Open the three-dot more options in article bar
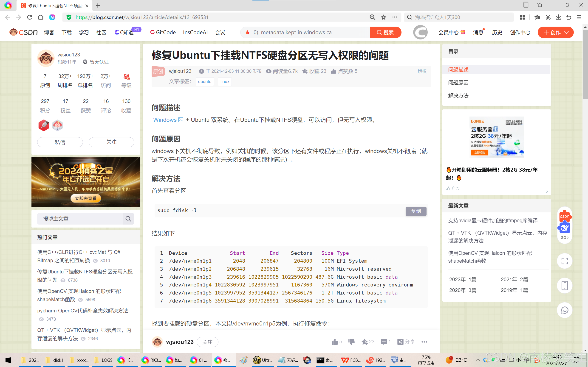 [424, 342]
